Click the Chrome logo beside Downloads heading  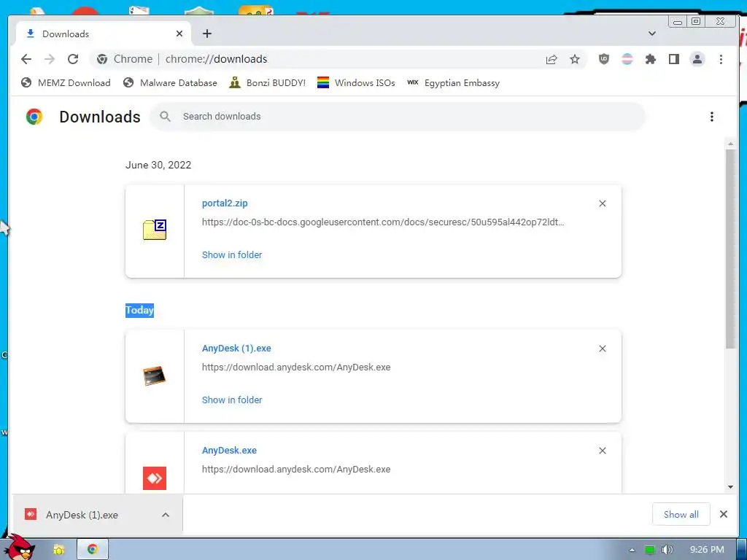point(34,117)
